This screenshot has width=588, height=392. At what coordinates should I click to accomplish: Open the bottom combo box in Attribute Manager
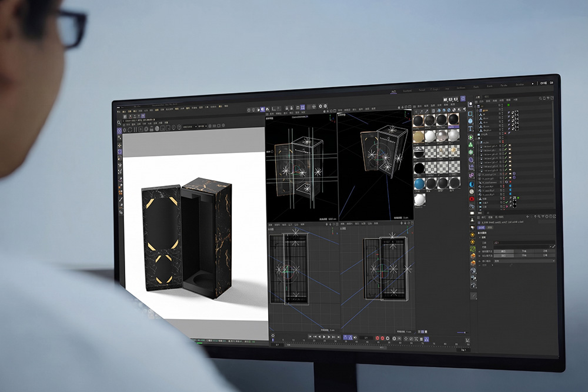tap(524, 261)
